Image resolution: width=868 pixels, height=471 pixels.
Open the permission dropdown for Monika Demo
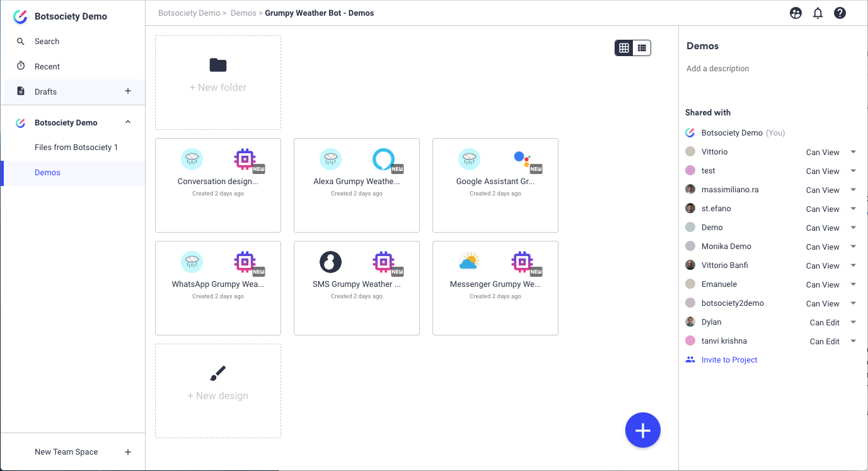(x=853, y=247)
